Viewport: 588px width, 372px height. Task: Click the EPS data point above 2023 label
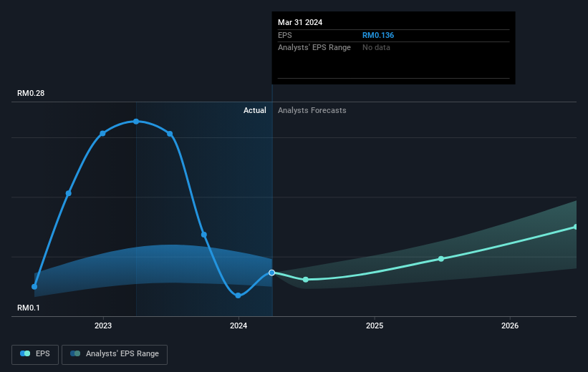[102, 133]
